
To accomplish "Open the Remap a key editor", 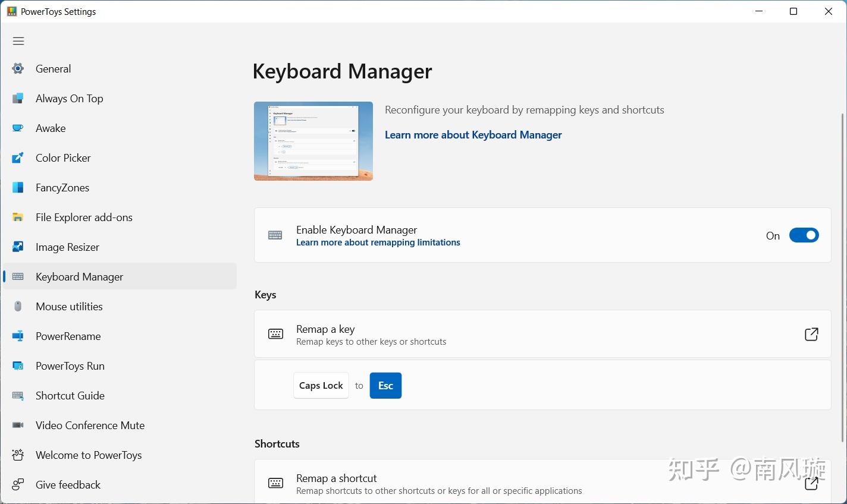I will point(811,334).
